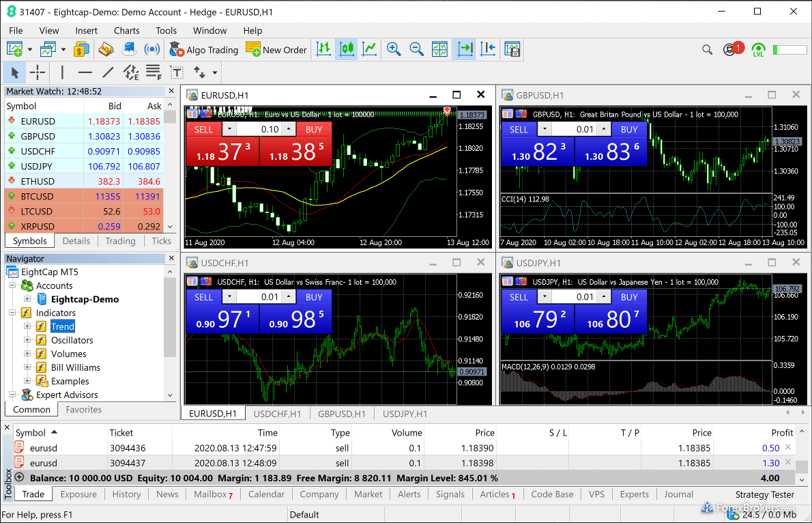Select the vertical line tool
Viewport: 812px width, 523px height.
[62, 72]
